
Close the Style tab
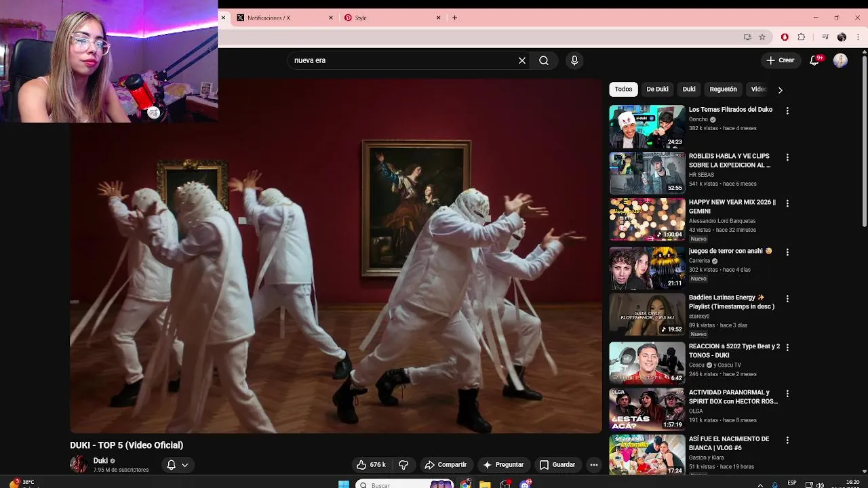pos(438,18)
